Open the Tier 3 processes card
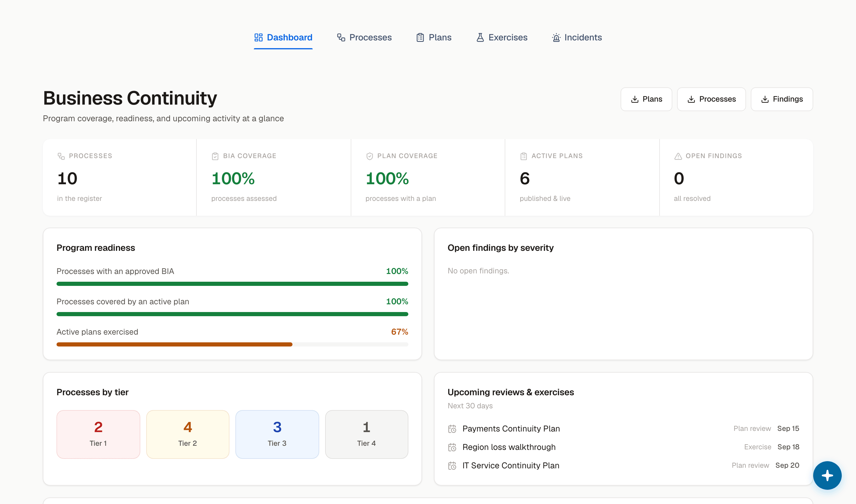The image size is (856, 504). 277,434
